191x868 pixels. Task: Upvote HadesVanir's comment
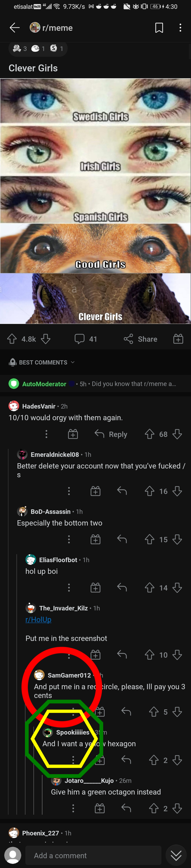click(x=150, y=434)
